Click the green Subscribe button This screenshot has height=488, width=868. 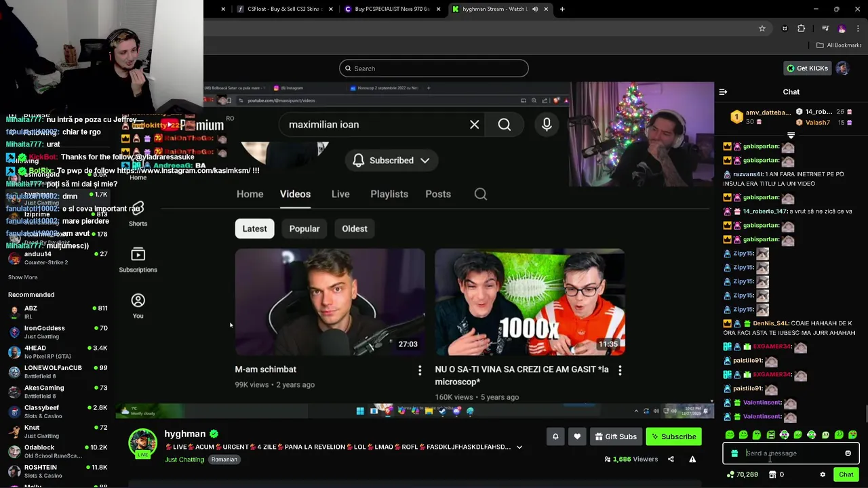(x=674, y=436)
